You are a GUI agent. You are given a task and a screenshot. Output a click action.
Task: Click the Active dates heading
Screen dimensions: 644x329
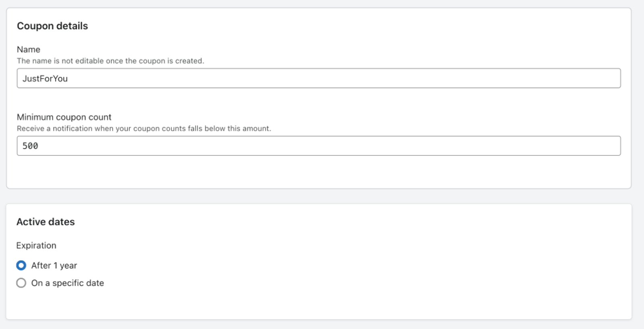[x=45, y=222]
